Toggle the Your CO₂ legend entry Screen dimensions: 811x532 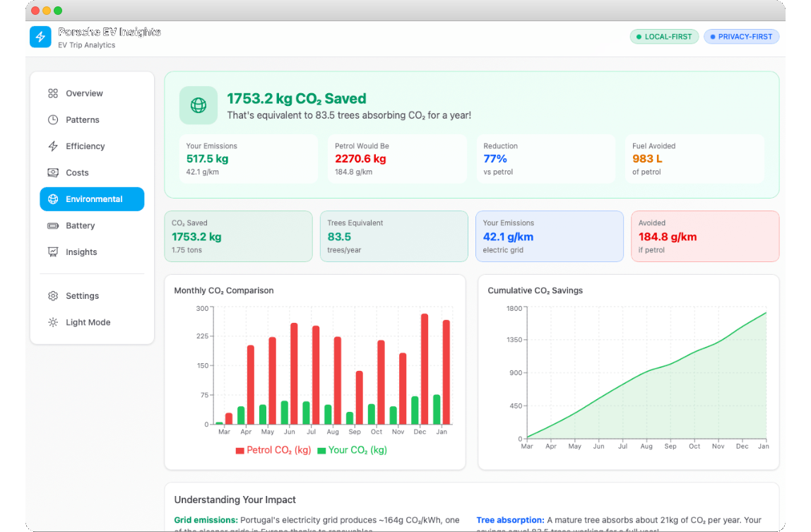[355, 449]
